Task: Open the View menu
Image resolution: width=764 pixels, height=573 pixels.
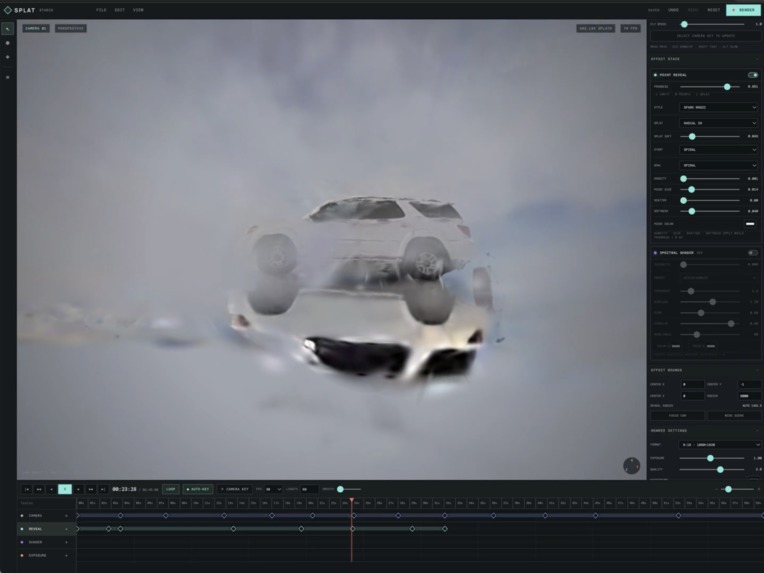Action: click(x=138, y=10)
